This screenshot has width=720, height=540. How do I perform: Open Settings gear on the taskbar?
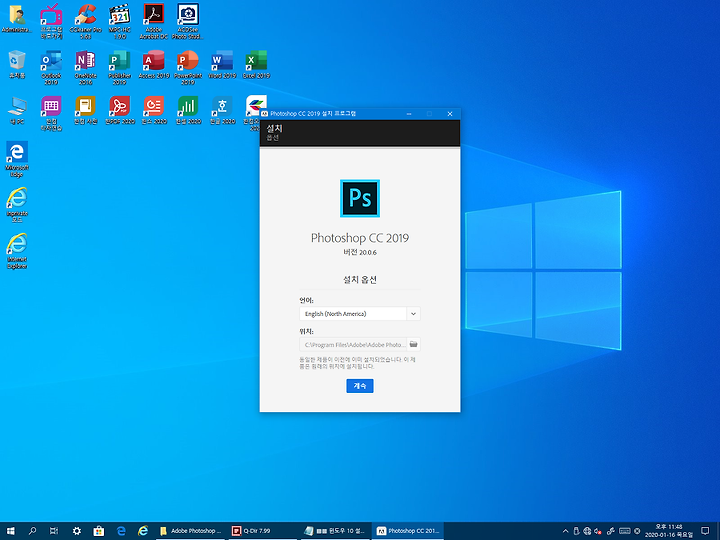click(77, 531)
